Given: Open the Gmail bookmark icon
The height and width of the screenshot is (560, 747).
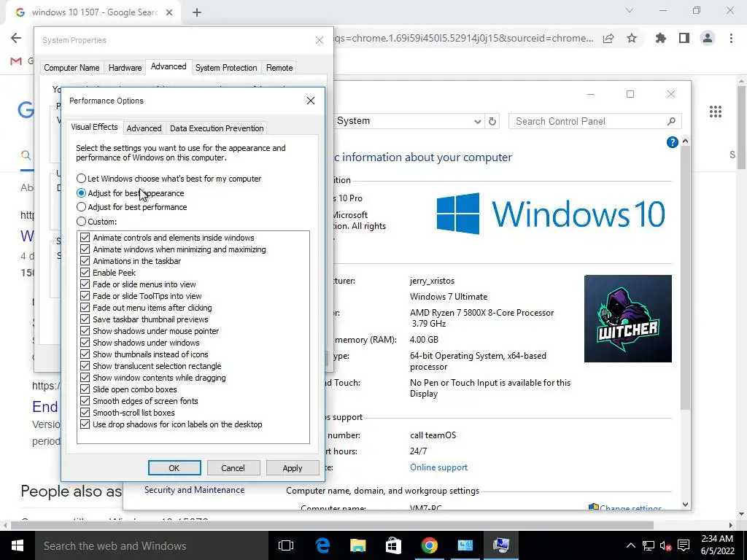Looking at the screenshot, I should 16,61.
